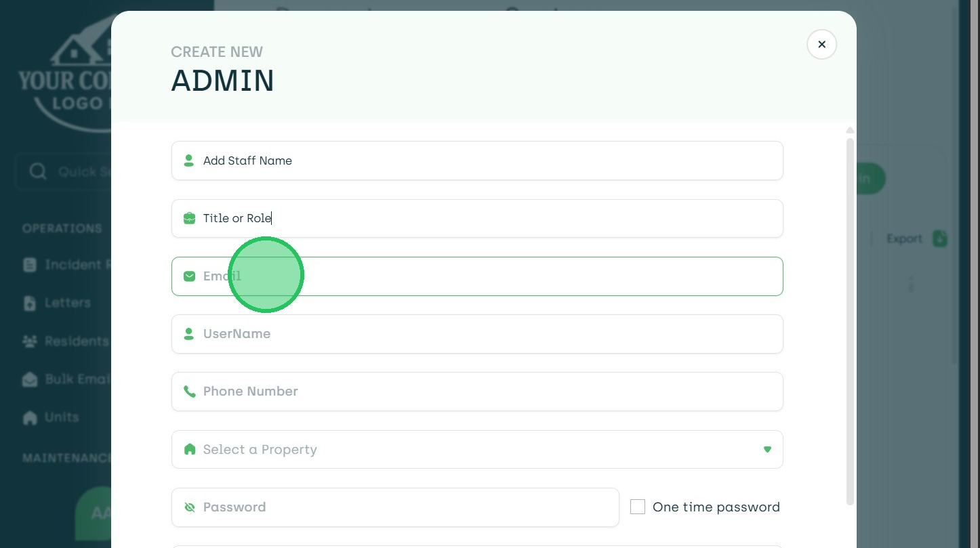The width and height of the screenshot is (980, 548).
Task: Open the Select a Property dropdown
Action: [474, 449]
